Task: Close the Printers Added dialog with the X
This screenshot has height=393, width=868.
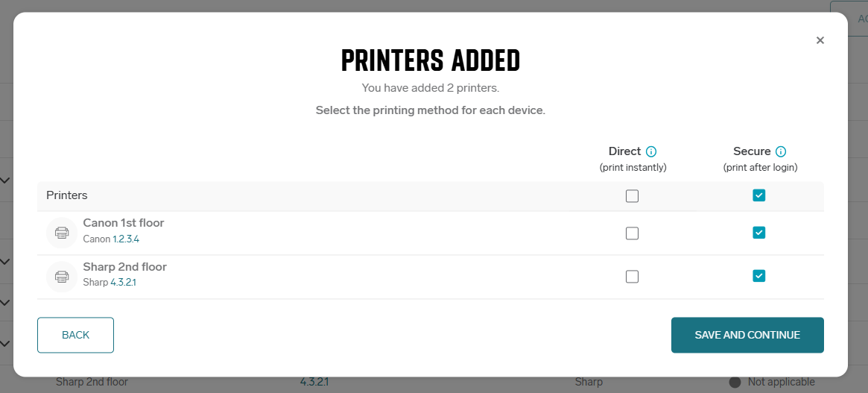Action: 820,40
